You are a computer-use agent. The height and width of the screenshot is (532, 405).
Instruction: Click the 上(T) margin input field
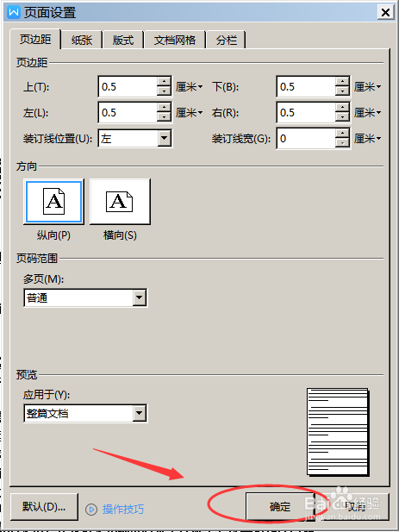[x=128, y=87]
